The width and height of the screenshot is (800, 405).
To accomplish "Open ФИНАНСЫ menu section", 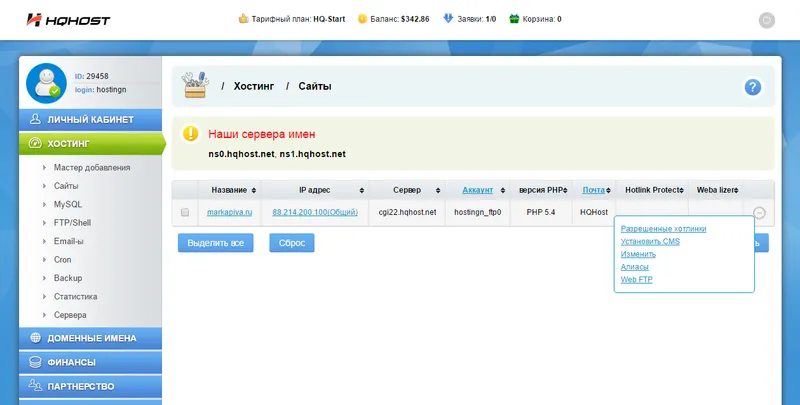I will click(x=90, y=362).
